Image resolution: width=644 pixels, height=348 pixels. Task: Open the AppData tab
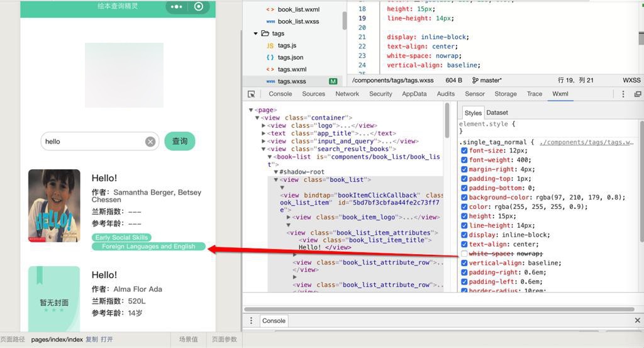coord(414,94)
